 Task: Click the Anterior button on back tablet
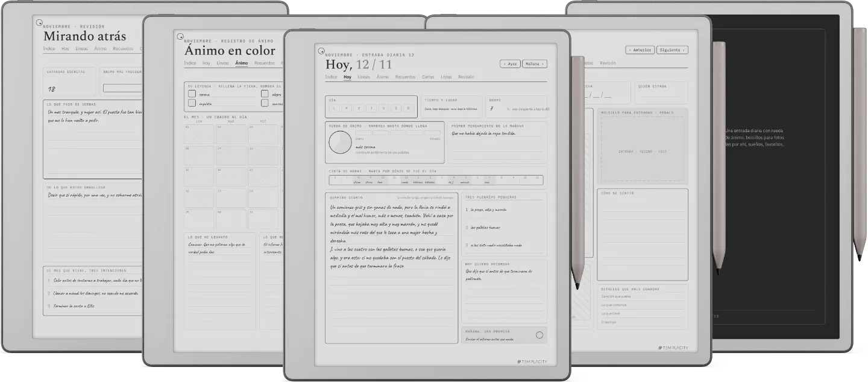click(640, 50)
